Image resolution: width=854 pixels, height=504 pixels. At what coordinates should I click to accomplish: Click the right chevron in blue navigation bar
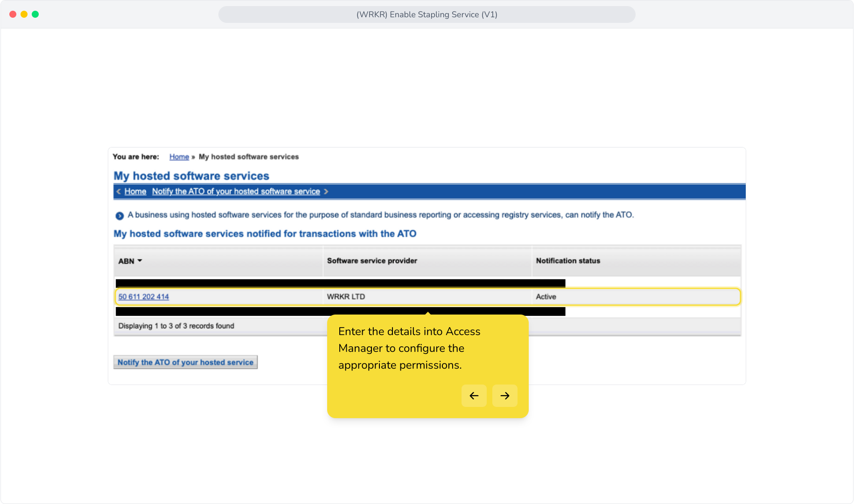click(x=326, y=191)
